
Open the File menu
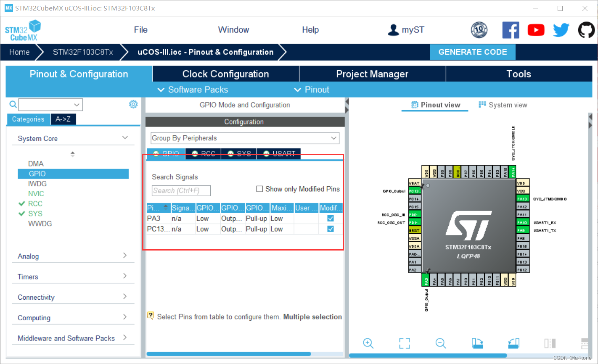(140, 29)
